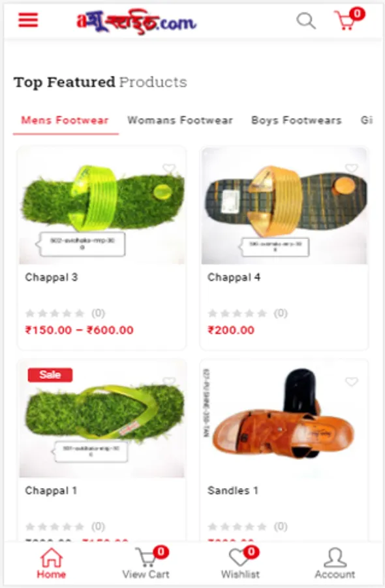This screenshot has height=588, width=385.
Task: Toggle wishlist heart on Sandles 1
Action: tap(351, 382)
